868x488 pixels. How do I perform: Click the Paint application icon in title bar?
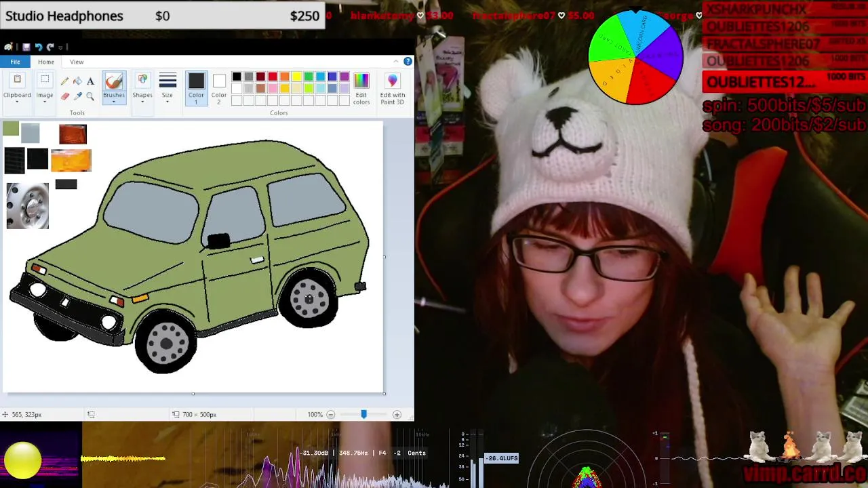click(x=8, y=47)
